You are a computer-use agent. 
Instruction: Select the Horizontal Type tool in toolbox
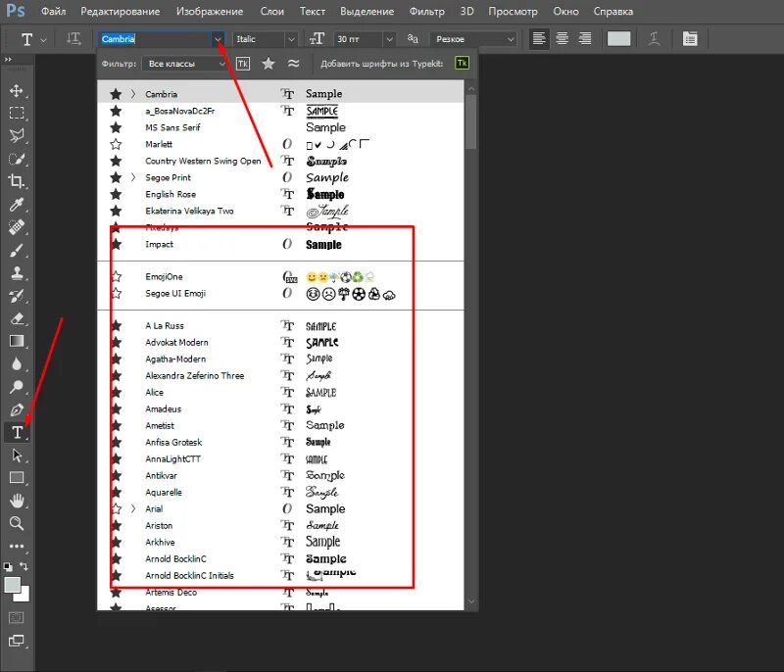click(17, 432)
